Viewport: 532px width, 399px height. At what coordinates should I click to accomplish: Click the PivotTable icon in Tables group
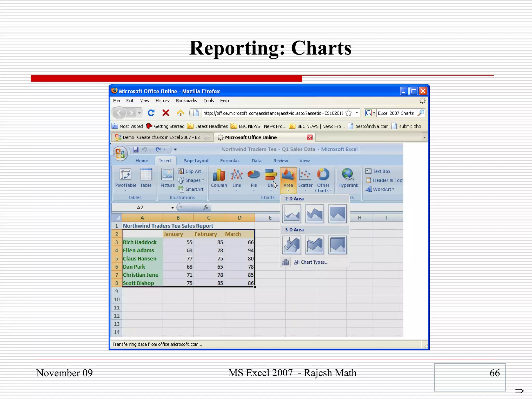[125, 179]
